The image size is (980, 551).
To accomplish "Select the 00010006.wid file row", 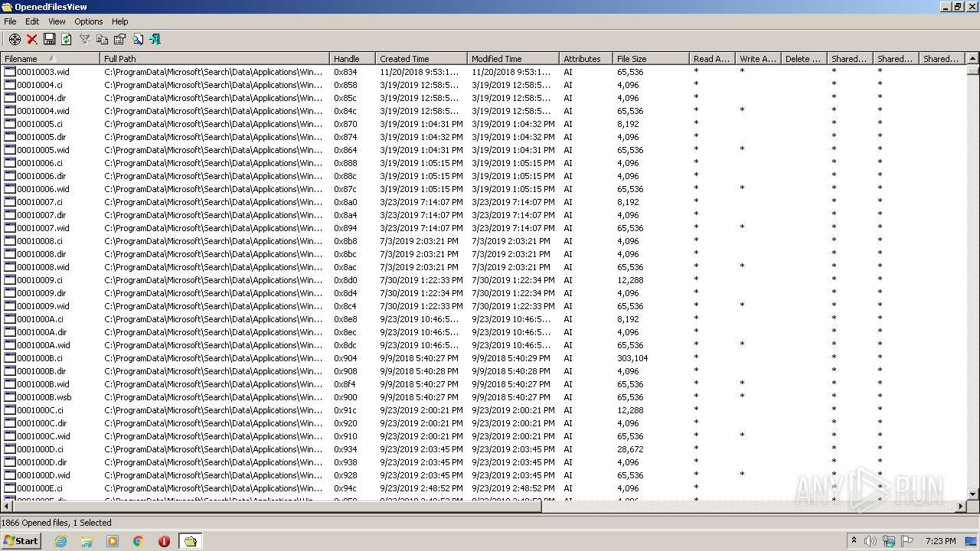I will click(x=482, y=189).
